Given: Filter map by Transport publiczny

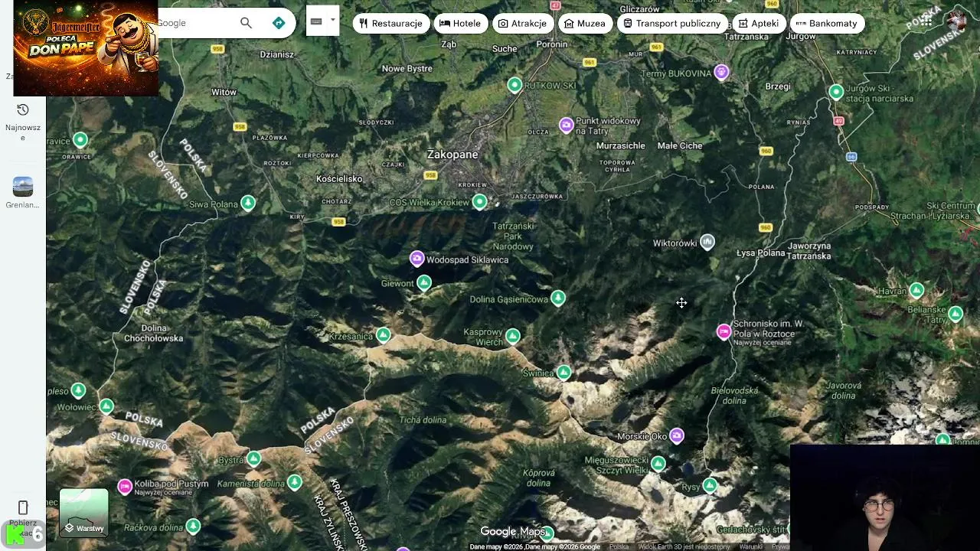Looking at the screenshot, I should [x=671, y=23].
